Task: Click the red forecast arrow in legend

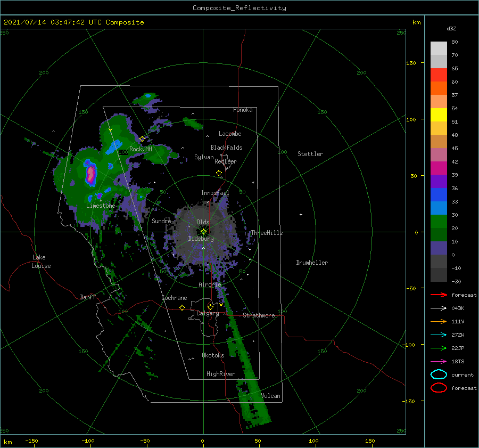Action: coord(439,295)
